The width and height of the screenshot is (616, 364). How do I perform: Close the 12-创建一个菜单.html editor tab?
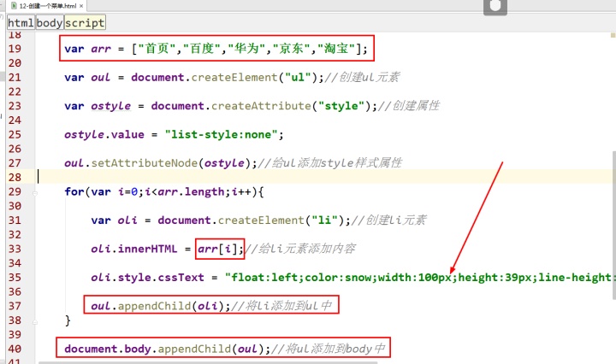[81, 6]
